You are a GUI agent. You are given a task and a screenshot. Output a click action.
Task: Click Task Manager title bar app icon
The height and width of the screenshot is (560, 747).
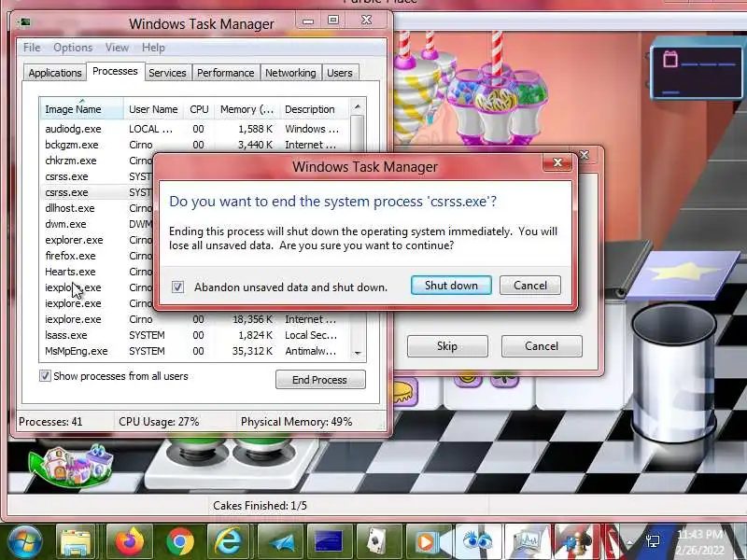point(25,21)
